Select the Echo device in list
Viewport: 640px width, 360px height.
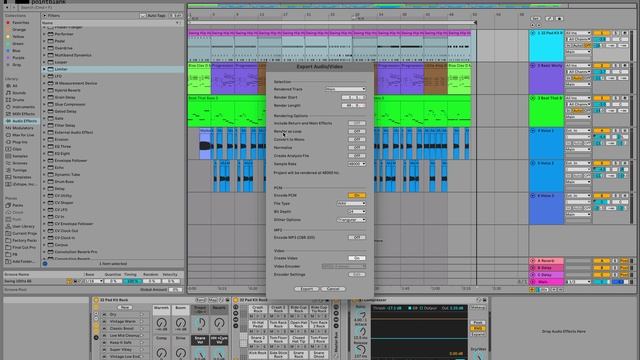point(59,167)
